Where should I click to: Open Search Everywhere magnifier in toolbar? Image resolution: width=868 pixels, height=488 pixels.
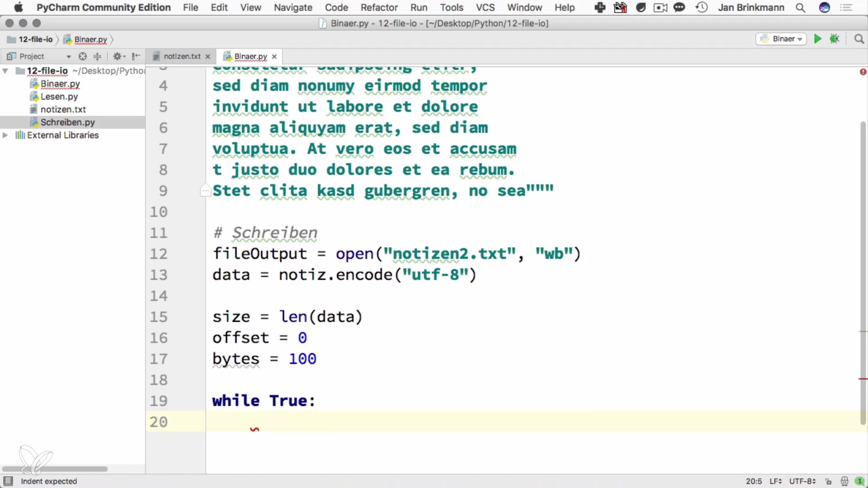[859, 39]
